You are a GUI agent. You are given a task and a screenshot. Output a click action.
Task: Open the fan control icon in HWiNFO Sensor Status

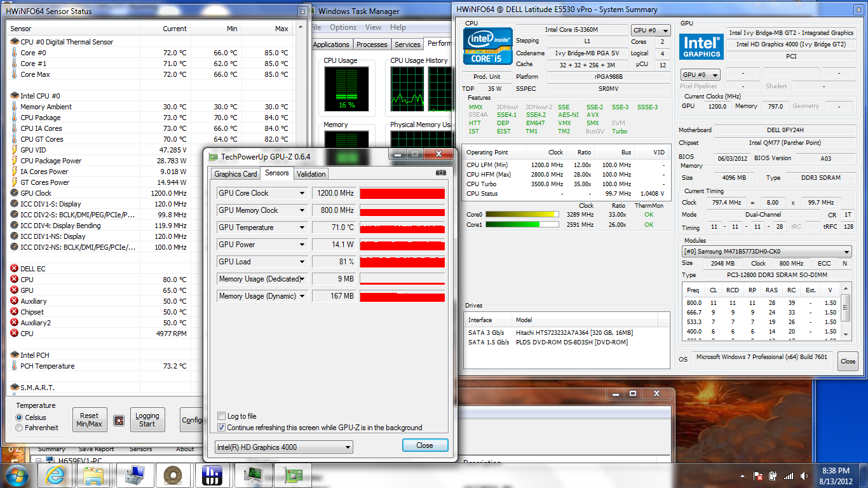coord(118,420)
